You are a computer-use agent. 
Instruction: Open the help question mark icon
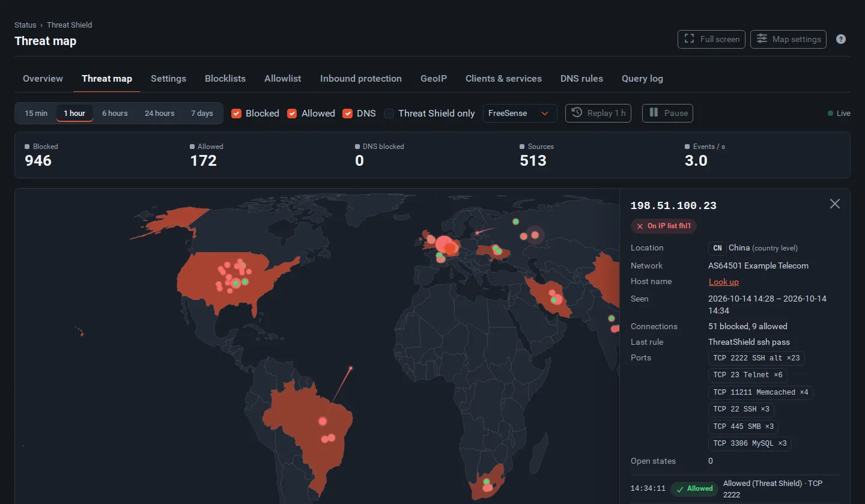coord(841,39)
